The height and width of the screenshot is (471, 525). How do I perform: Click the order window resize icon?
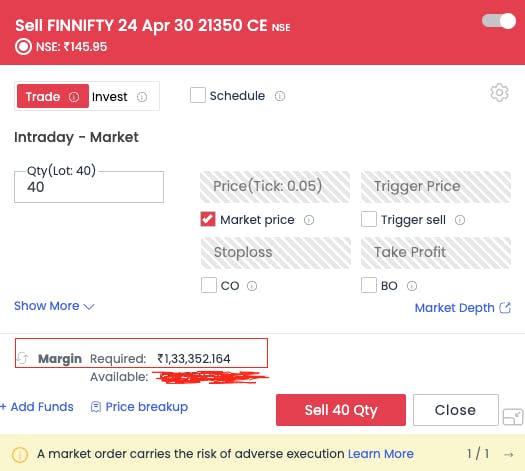(513, 416)
